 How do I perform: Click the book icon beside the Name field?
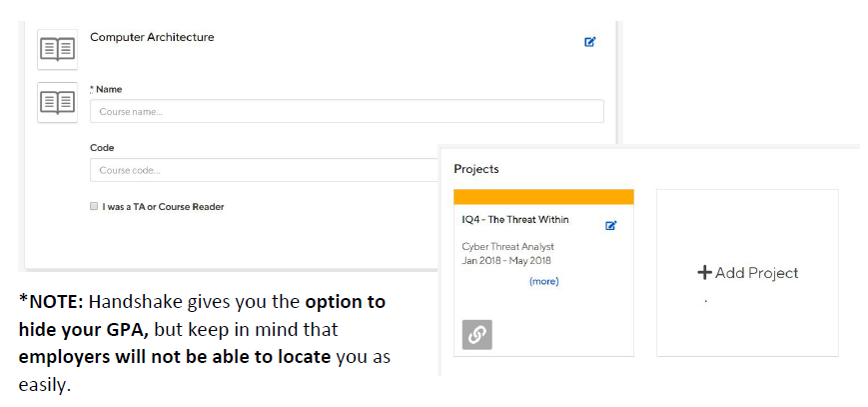tap(57, 102)
